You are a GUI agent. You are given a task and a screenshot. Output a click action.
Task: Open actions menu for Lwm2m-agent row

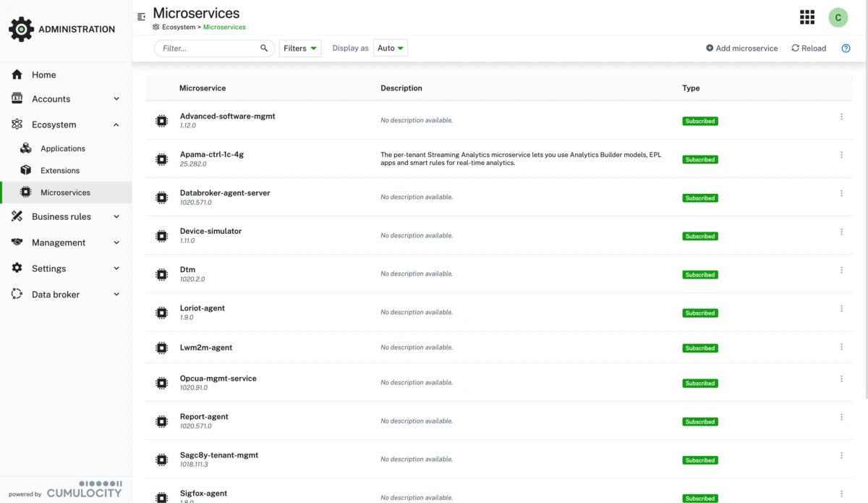[x=841, y=347]
